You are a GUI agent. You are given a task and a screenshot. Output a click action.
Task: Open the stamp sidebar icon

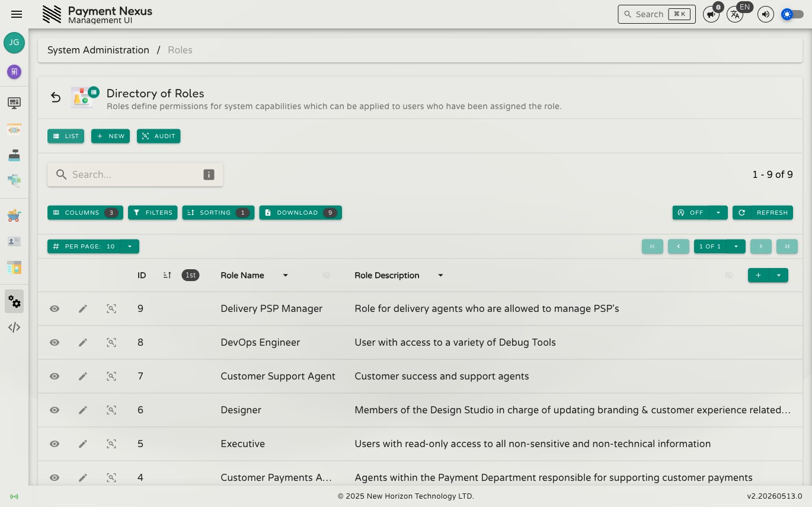pyautogui.click(x=14, y=155)
